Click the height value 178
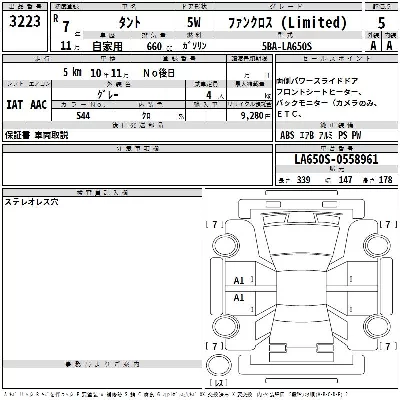400x400 pixels. pos(386,180)
